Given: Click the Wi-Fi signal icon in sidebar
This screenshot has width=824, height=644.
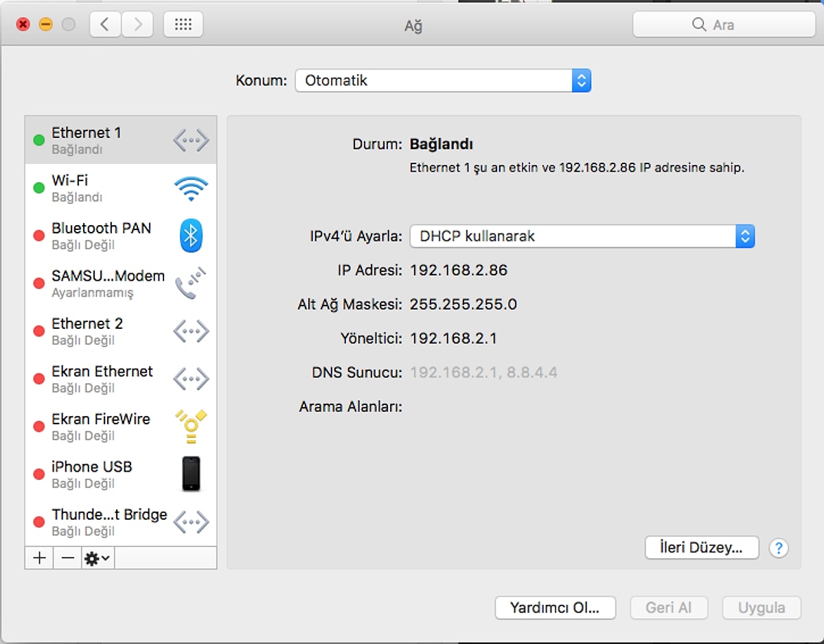Looking at the screenshot, I should [x=190, y=188].
